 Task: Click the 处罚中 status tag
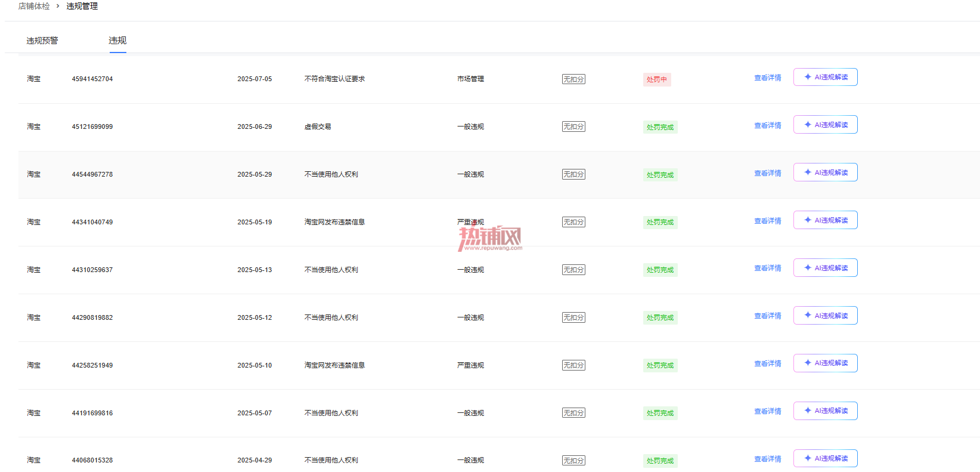[657, 79]
